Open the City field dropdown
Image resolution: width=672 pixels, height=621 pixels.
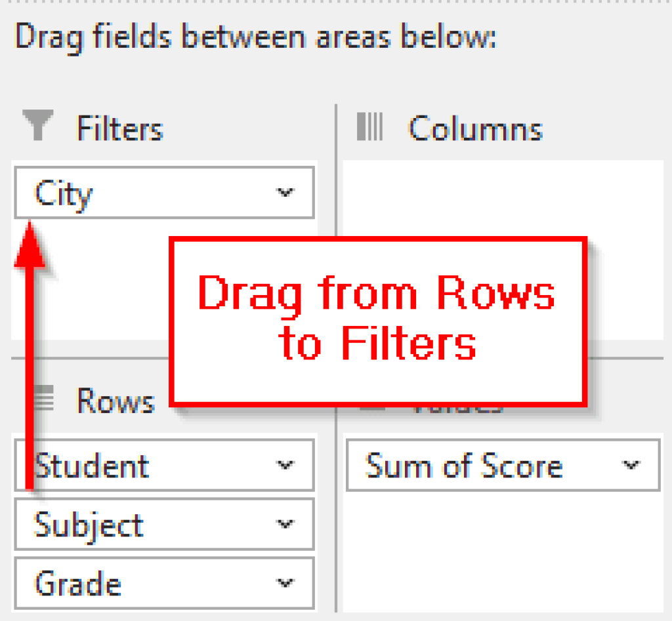[285, 192]
